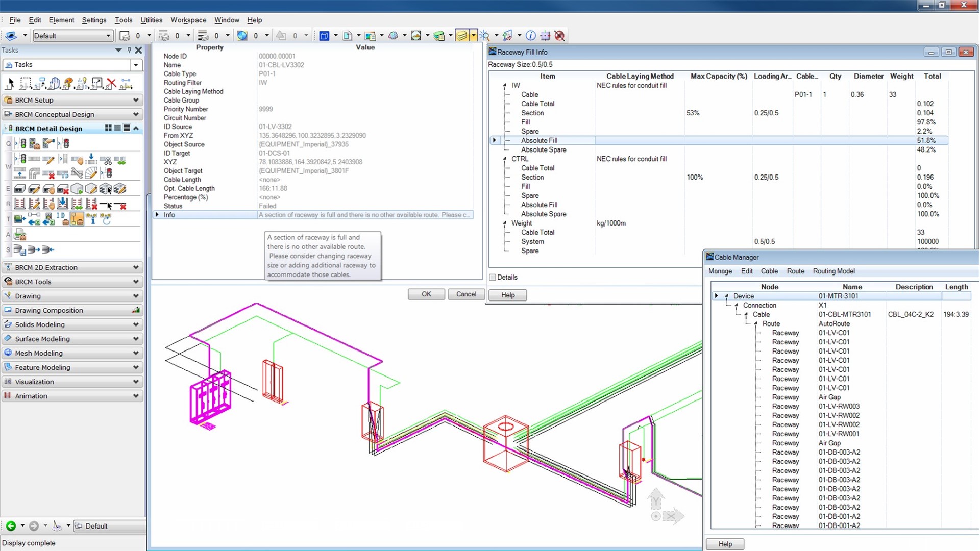Image resolution: width=980 pixels, height=551 pixels.
Task: Collapse the Device node in Cable Manager
Action: pyautogui.click(x=726, y=296)
